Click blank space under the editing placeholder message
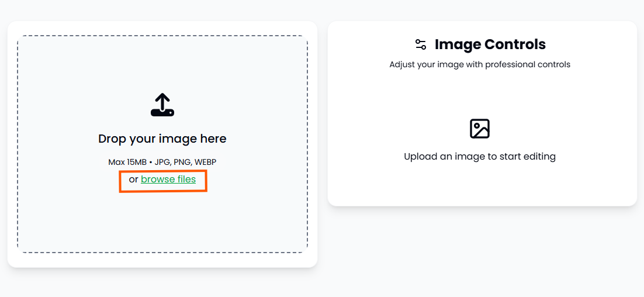Screen dimensions: 644x297 pos(479,184)
